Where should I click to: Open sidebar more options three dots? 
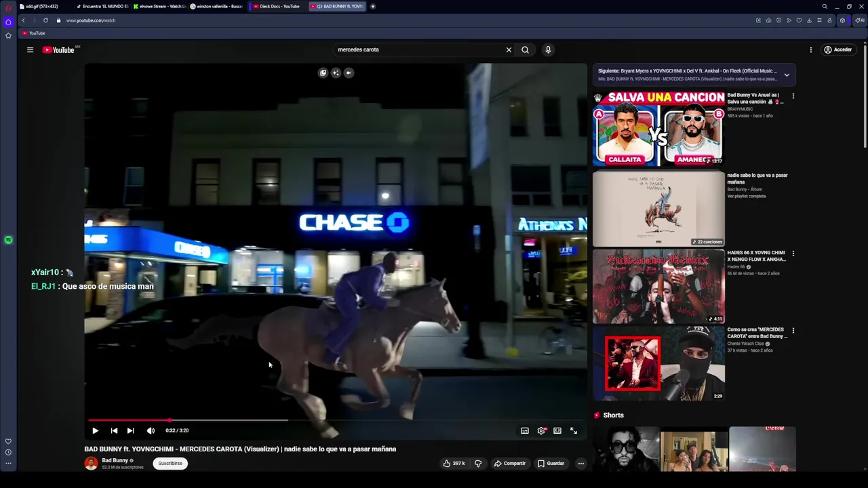click(x=8, y=463)
